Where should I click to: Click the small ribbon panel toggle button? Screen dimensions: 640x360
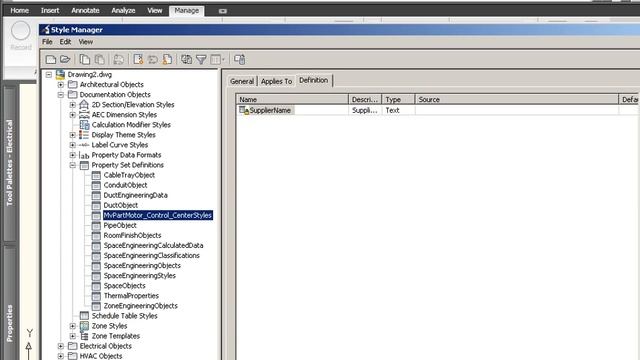(222, 11)
